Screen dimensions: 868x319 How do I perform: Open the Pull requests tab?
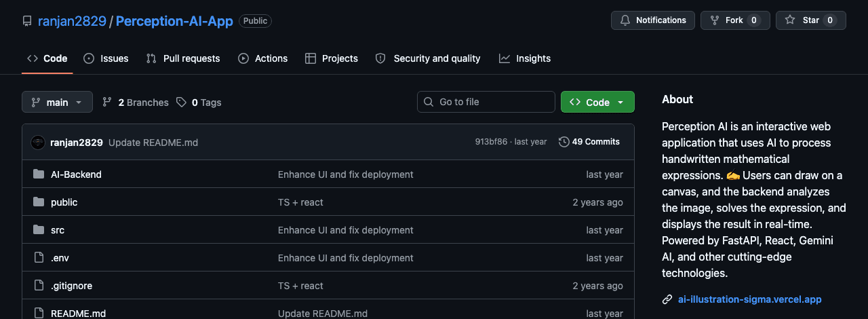coord(183,58)
